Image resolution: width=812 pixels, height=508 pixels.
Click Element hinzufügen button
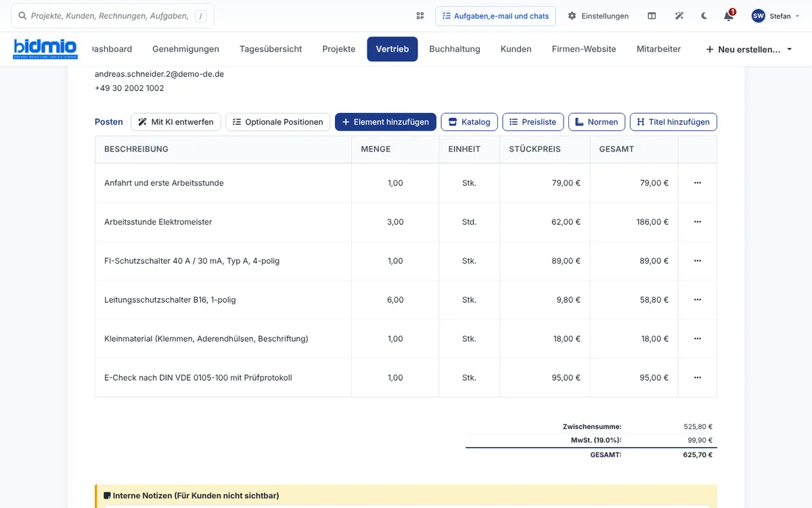[x=386, y=122]
